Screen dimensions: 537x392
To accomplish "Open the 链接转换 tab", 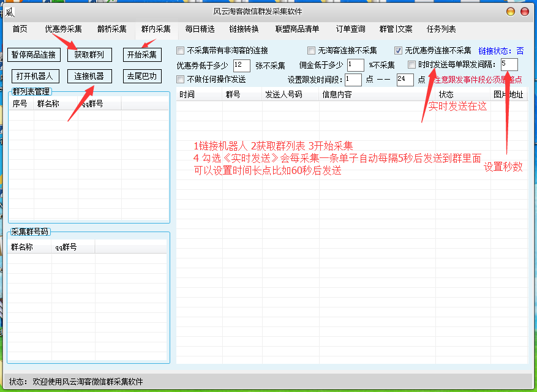I will coord(244,29).
